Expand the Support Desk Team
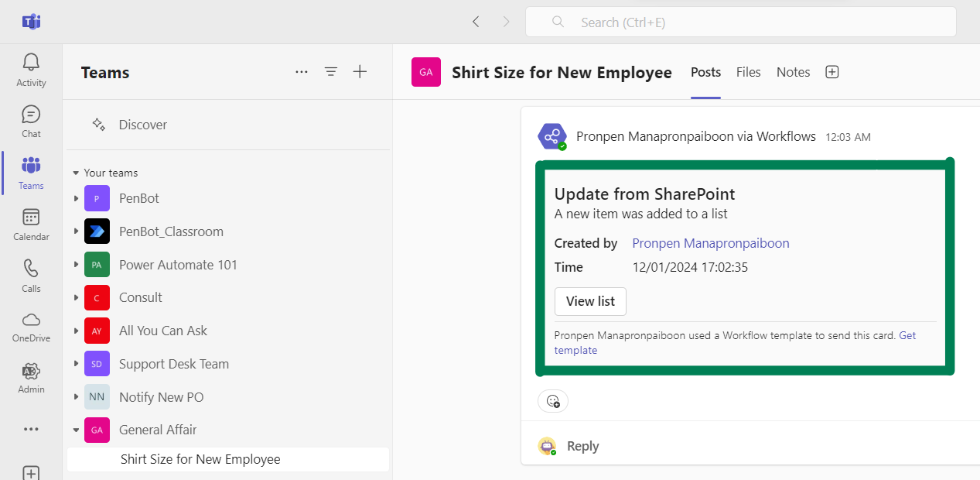This screenshot has height=480, width=980. (75, 364)
